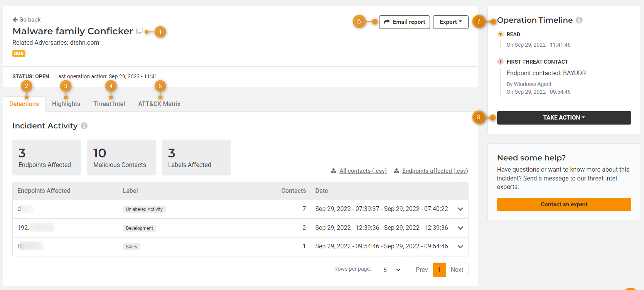This screenshot has width=644, height=290.
Task: Click the Incident Activity info icon
Action: [x=84, y=126]
